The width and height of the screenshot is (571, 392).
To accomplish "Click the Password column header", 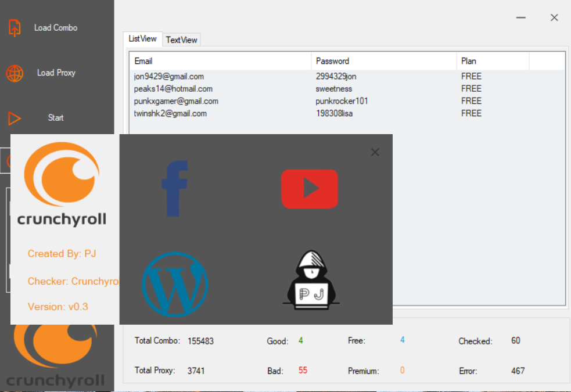I will (x=383, y=61).
